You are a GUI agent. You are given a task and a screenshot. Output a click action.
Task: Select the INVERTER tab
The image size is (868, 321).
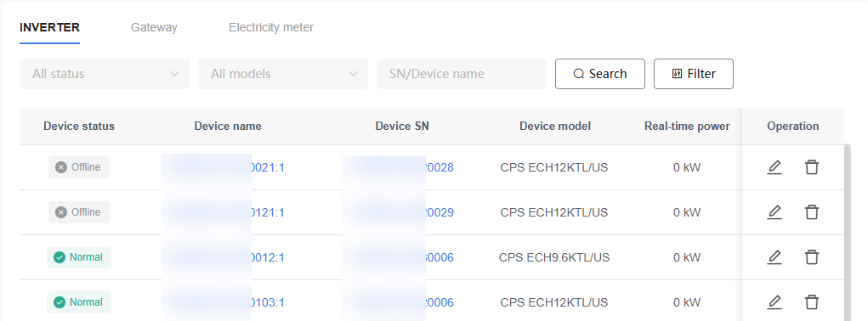pos(50,27)
